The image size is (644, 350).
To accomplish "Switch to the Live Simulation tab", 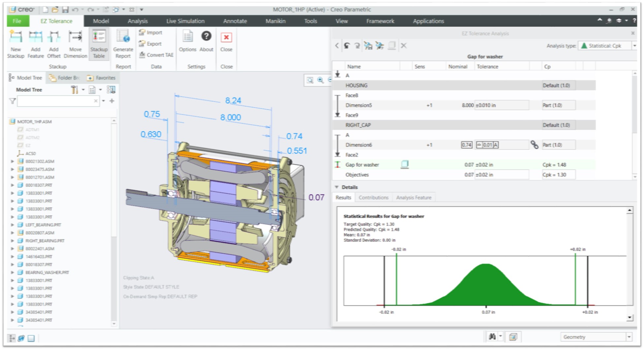I will coord(185,21).
